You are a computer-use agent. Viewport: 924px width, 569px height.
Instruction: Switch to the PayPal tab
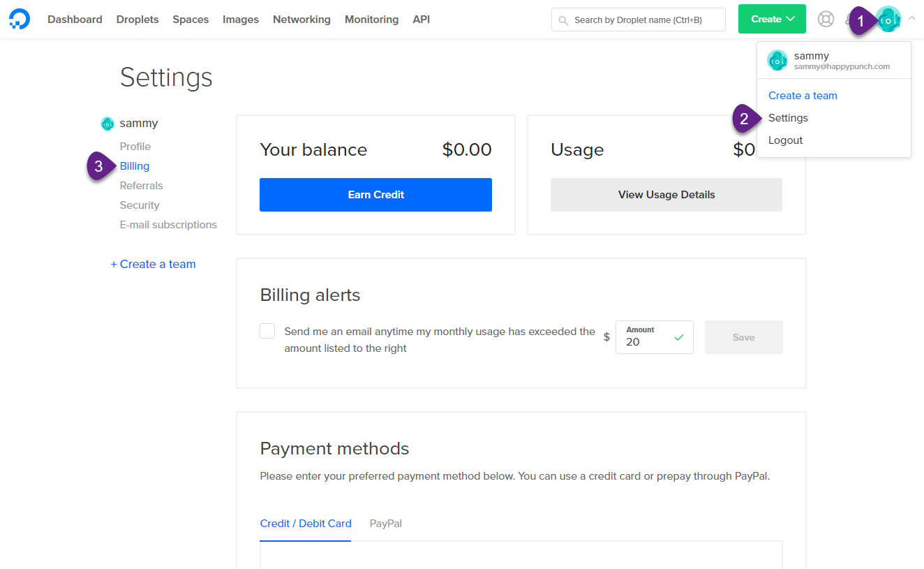pos(385,523)
